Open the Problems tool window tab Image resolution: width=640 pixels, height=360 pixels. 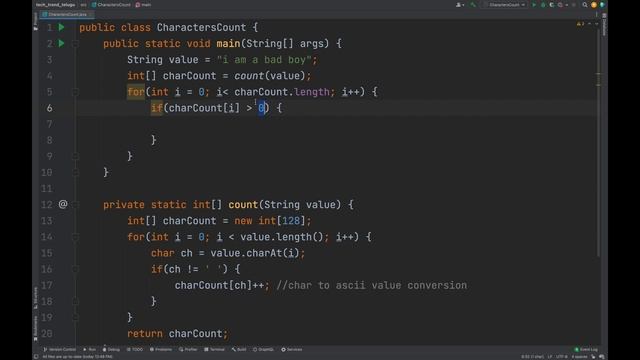pos(161,349)
